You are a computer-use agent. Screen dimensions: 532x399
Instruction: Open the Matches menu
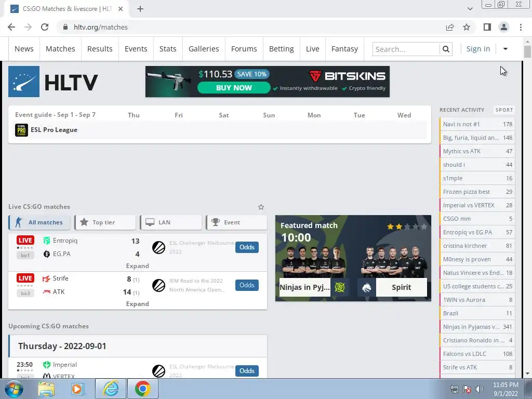click(x=60, y=49)
